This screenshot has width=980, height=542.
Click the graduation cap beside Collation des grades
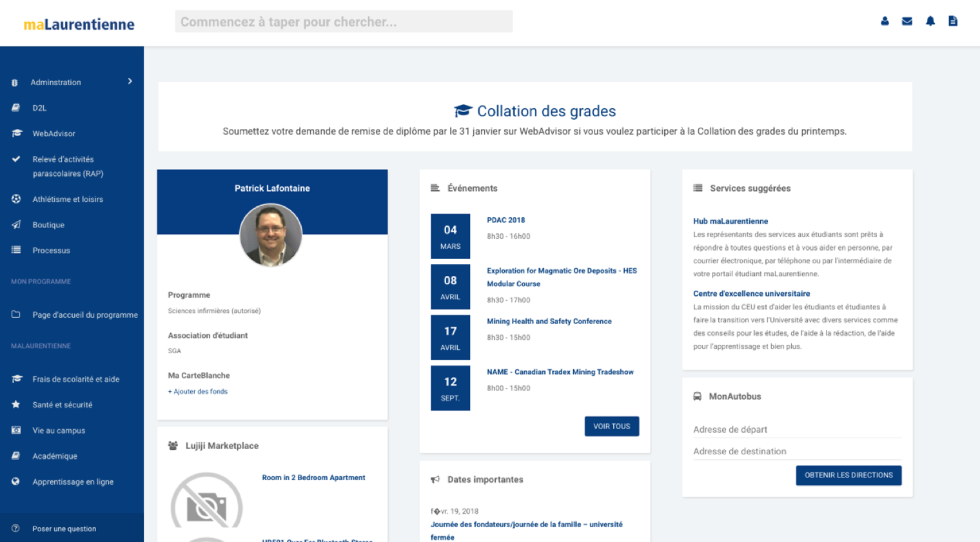coord(463,111)
